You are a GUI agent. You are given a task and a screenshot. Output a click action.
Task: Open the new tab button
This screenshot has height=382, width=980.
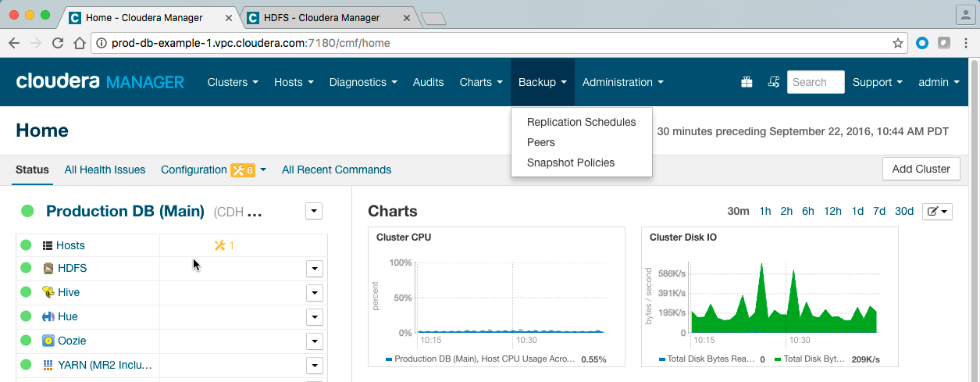click(x=433, y=18)
